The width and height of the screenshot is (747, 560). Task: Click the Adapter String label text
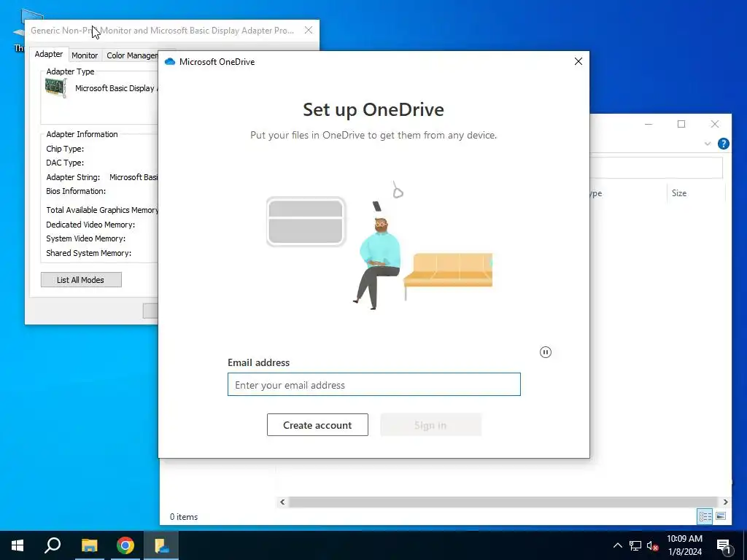pyautogui.click(x=73, y=177)
